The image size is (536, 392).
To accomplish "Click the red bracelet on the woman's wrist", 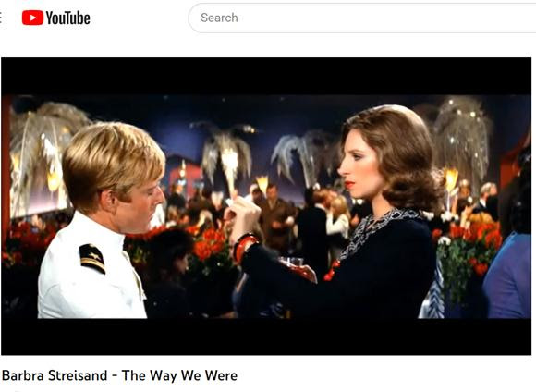I will 244,247.
